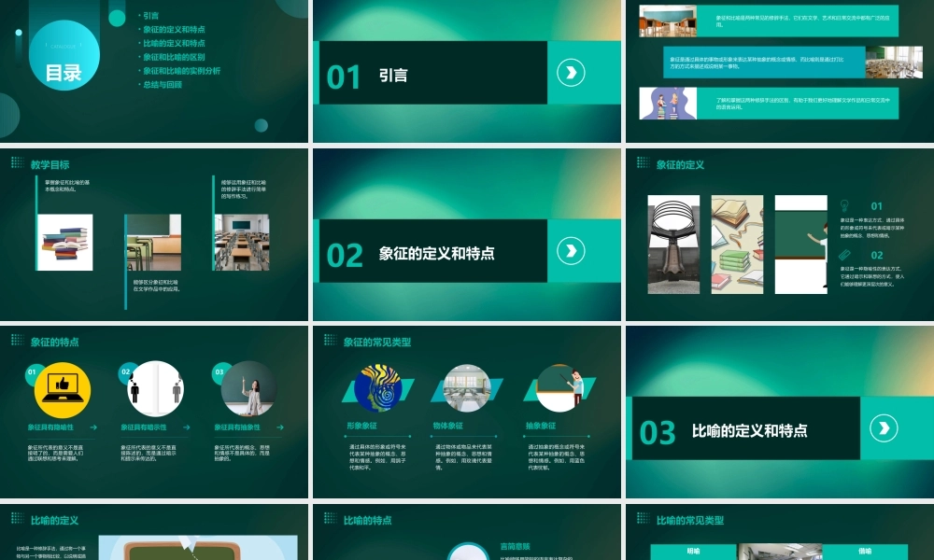934x560 pixels.
Task: Click the arrow icon on the 02 象征的定义和特点 slide
Action: (571, 250)
